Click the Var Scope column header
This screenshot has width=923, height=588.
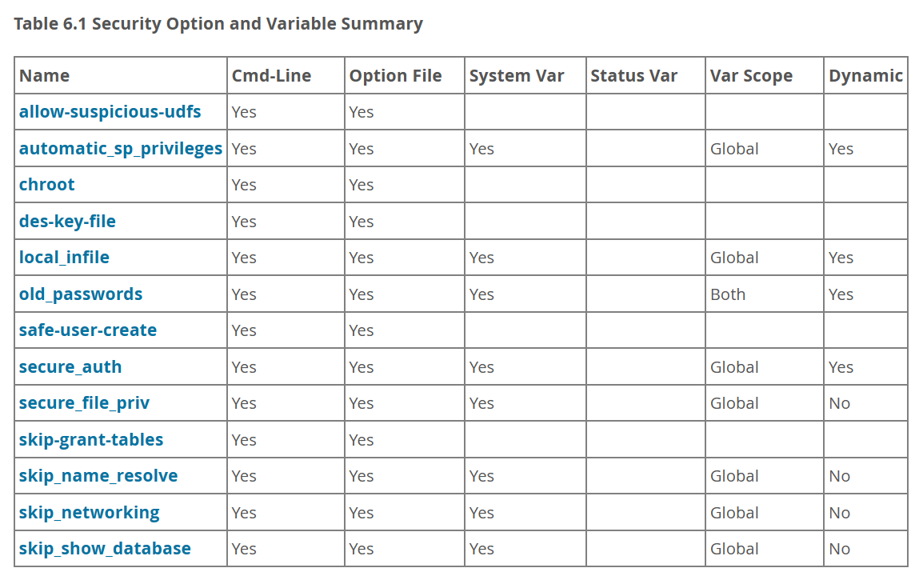751,76
